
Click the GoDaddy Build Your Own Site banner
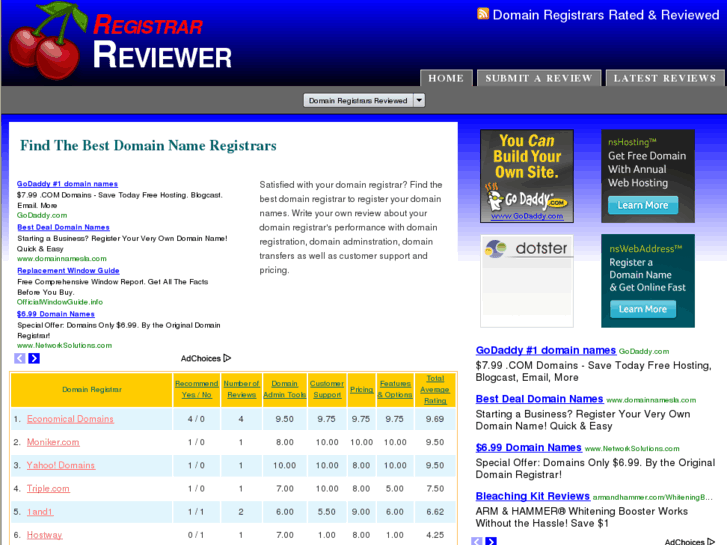pyautogui.click(x=527, y=176)
